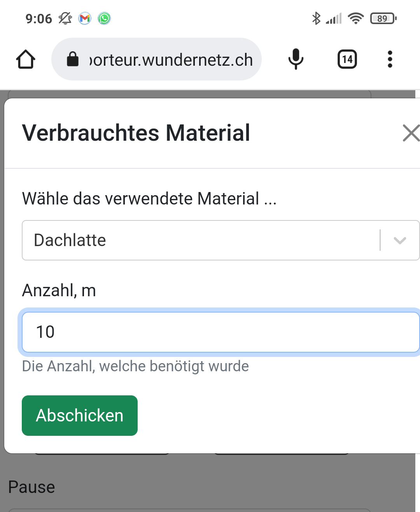Tap the browser home icon

click(26, 59)
